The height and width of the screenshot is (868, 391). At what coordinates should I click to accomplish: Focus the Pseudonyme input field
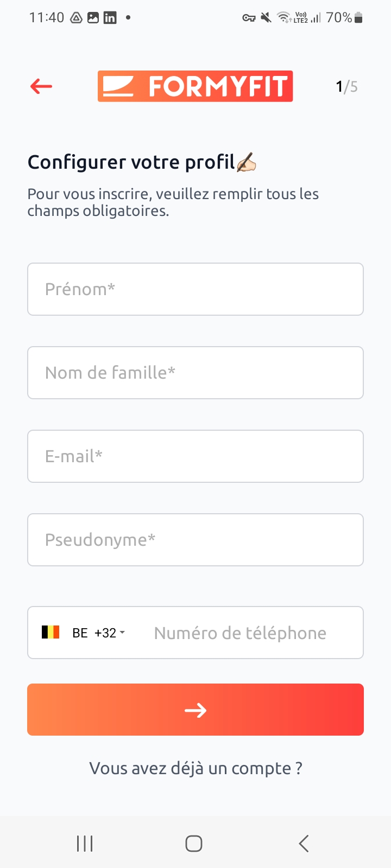[x=195, y=540]
